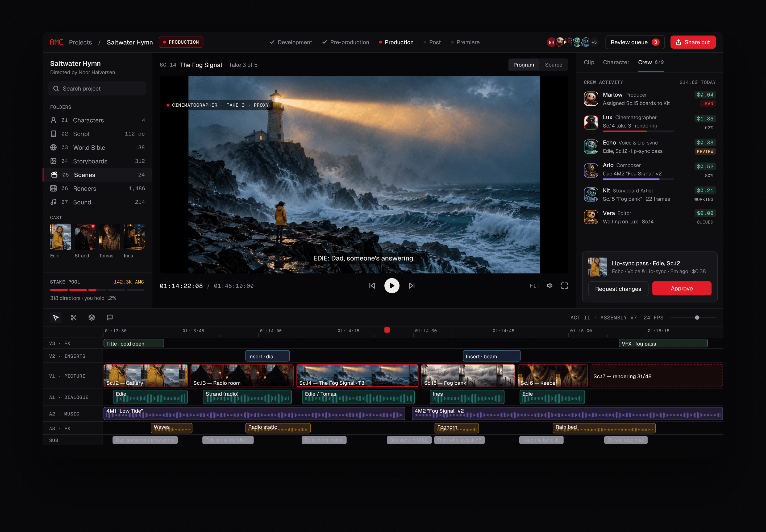
Task: Open the layers stack tool
Action: [x=92, y=317]
